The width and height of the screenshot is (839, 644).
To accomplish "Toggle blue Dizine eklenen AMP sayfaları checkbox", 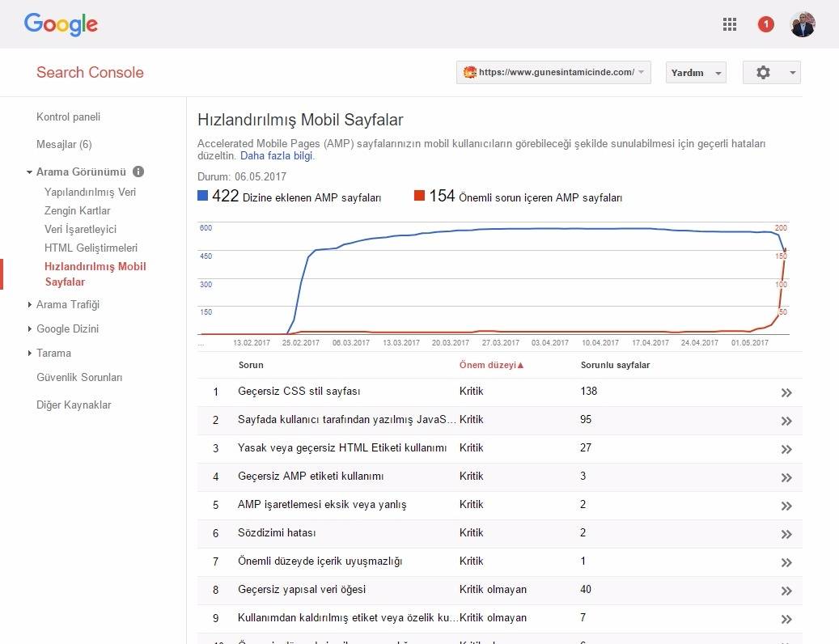I will click(x=203, y=196).
